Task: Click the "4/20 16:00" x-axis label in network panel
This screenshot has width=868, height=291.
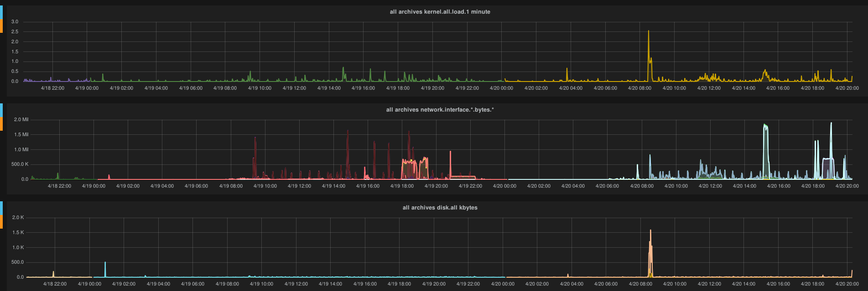Action: point(779,186)
